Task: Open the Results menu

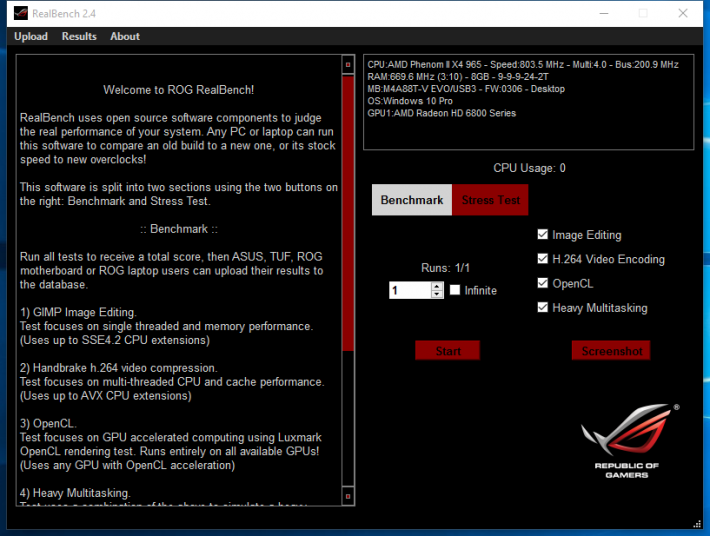Action: point(79,36)
